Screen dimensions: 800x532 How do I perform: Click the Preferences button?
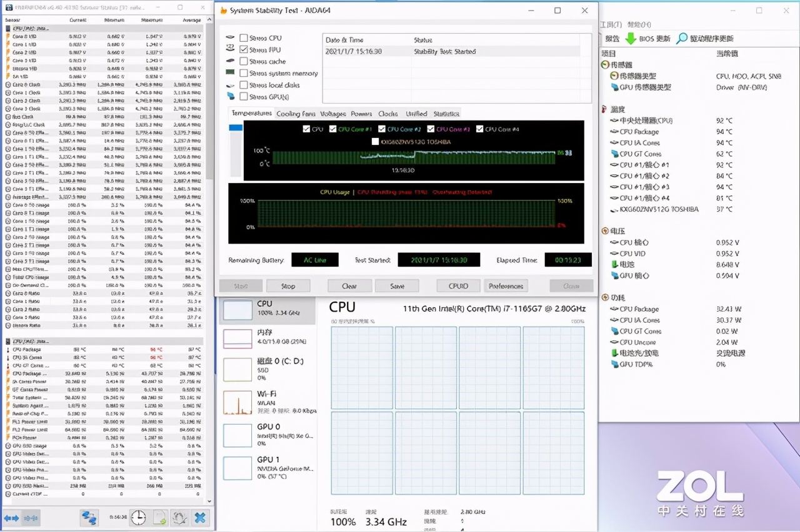506,286
